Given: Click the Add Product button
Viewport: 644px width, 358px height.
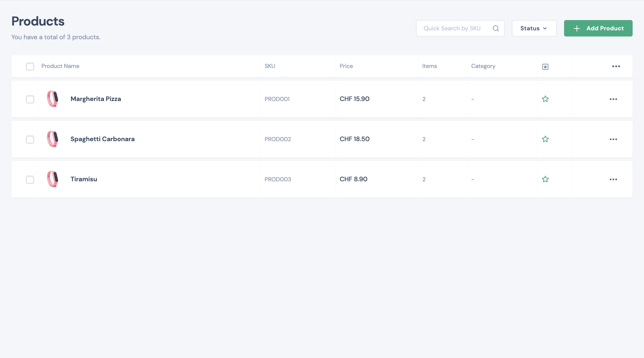Looking at the screenshot, I should coord(598,28).
